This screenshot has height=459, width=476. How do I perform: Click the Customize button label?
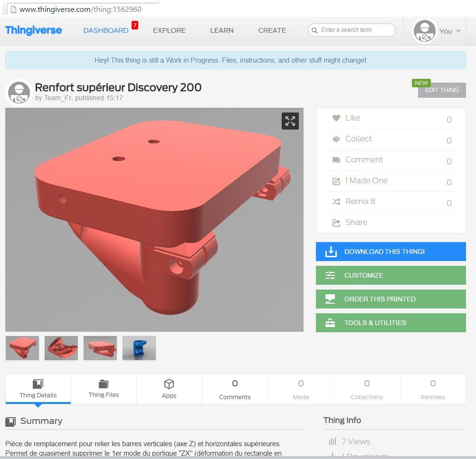click(364, 275)
